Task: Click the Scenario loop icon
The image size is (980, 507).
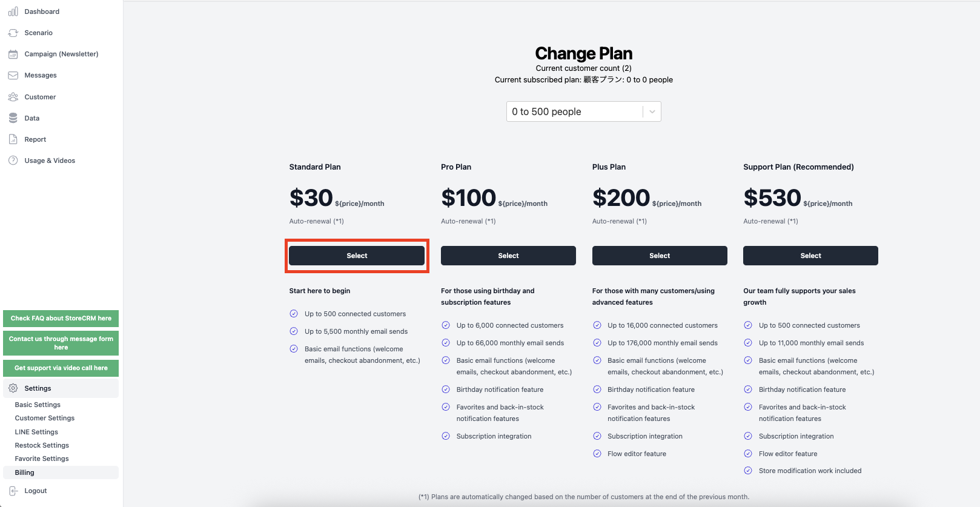Action: tap(13, 33)
